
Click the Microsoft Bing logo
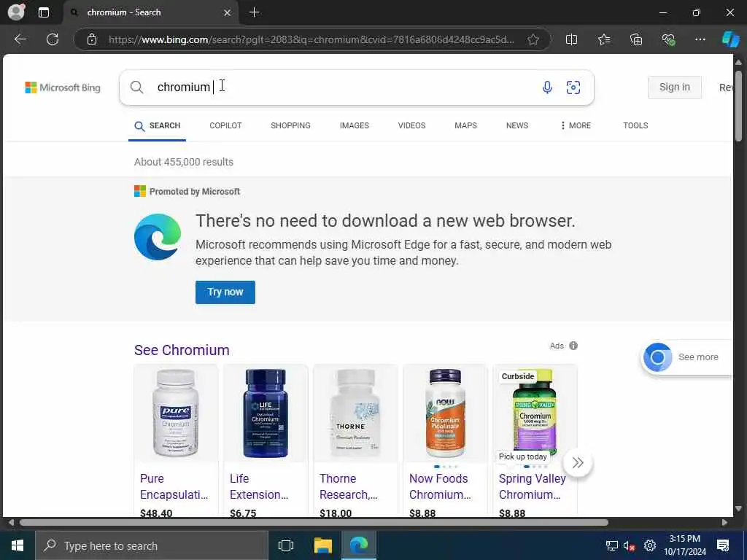63,87
